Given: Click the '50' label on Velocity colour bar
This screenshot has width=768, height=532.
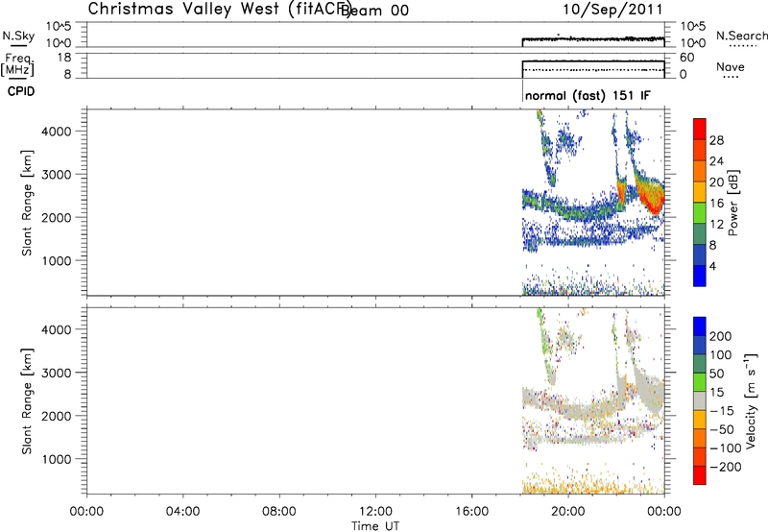Looking at the screenshot, I should tap(716, 374).
